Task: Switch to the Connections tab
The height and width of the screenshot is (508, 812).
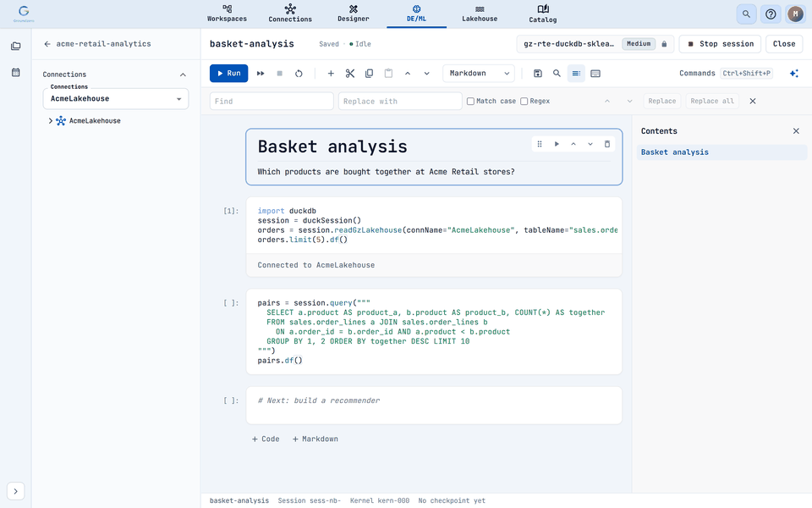Action: (x=290, y=14)
